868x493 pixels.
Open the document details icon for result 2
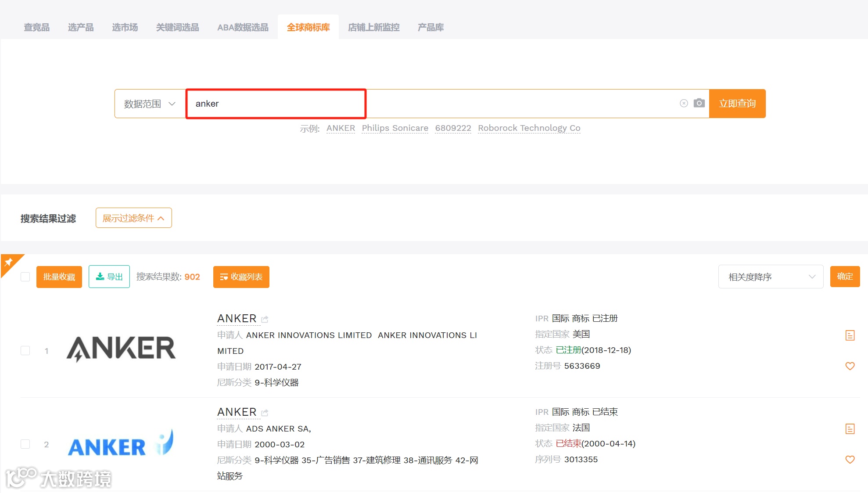[850, 429]
